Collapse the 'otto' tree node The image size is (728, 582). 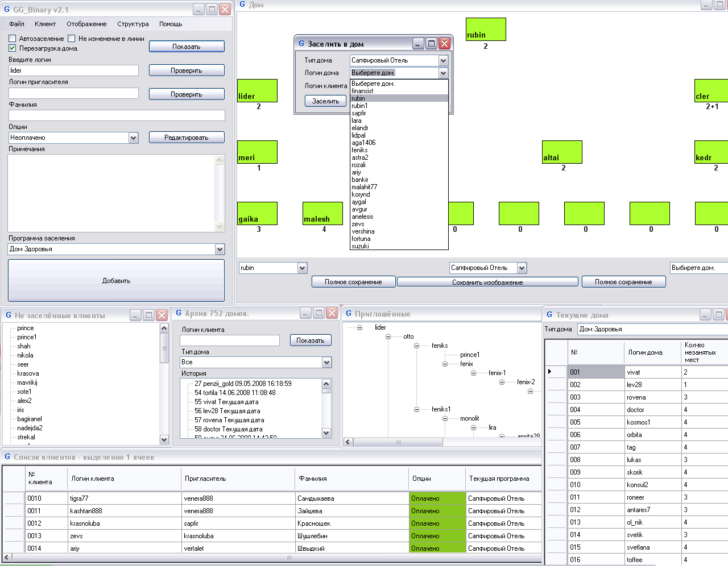[388, 336]
